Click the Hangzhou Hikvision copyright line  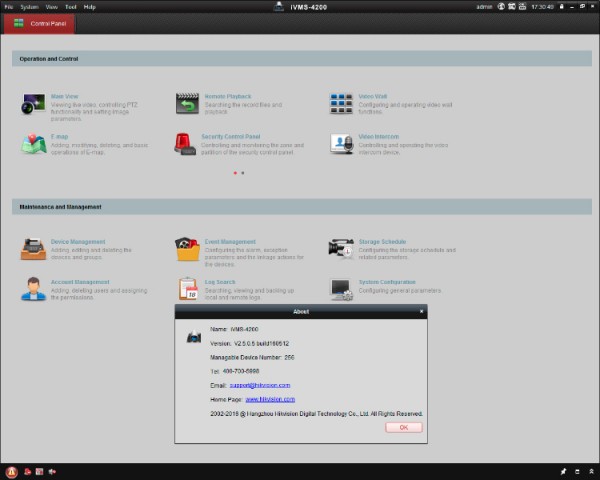pyautogui.click(x=316, y=413)
